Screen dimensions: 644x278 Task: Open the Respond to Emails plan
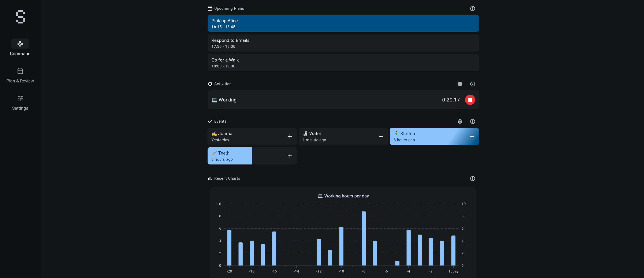tap(343, 43)
